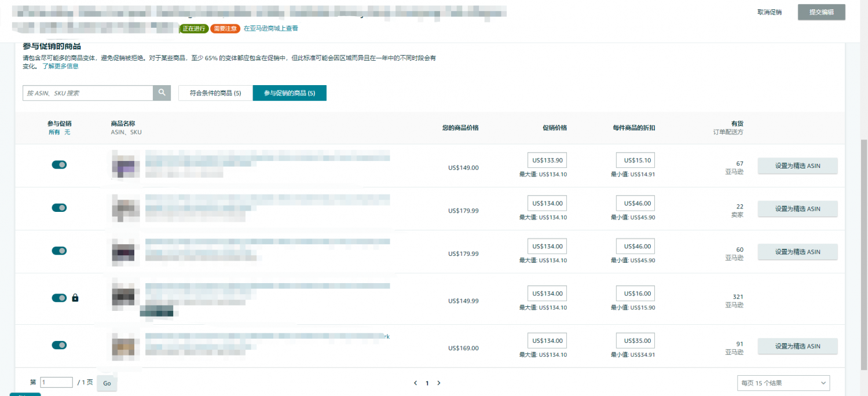Go to next page arrow
Viewport: 868px width, 396px height.
439,383
